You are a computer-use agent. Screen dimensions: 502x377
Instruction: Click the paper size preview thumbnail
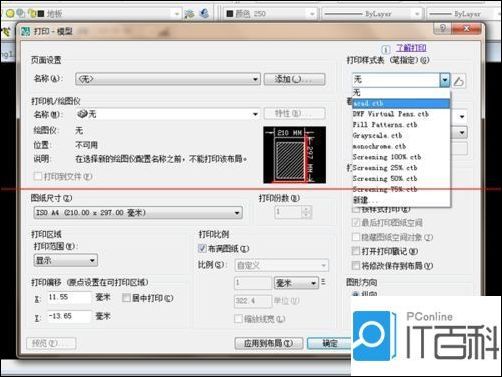tap(295, 155)
